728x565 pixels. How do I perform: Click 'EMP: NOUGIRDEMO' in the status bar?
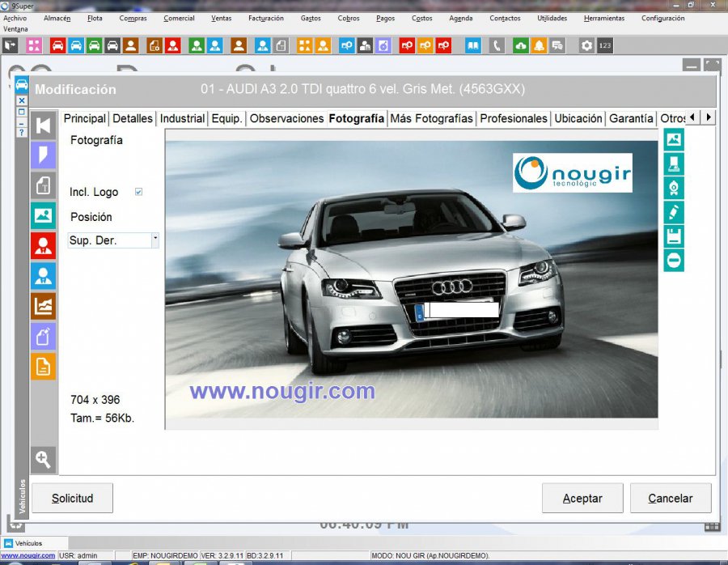165,556
